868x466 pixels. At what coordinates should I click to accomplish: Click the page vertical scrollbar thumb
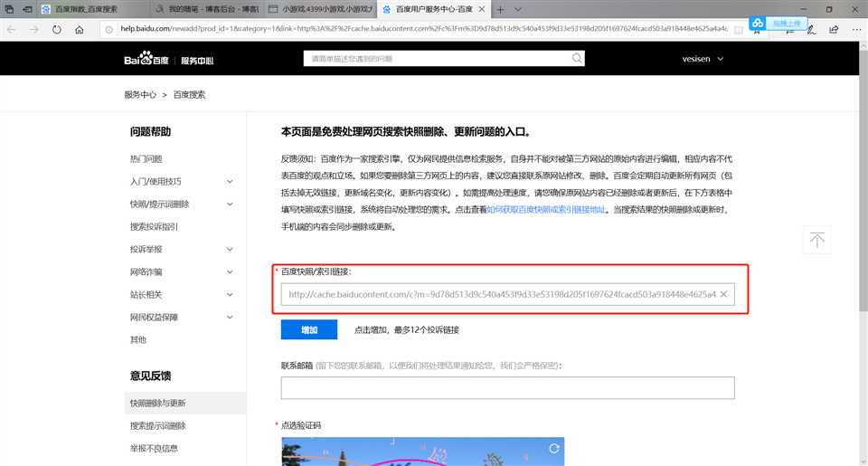pos(863,181)
